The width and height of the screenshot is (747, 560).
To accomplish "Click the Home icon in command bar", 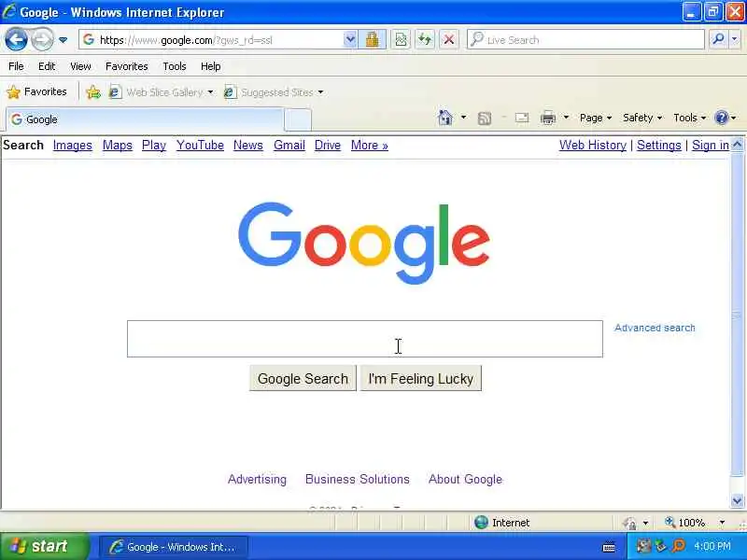I will click(x=445, y=118).
